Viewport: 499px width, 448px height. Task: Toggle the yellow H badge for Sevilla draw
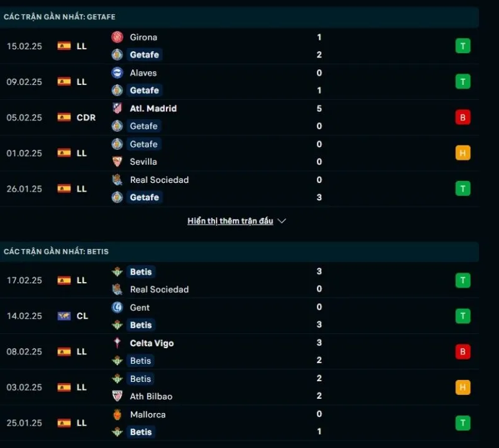462,153
